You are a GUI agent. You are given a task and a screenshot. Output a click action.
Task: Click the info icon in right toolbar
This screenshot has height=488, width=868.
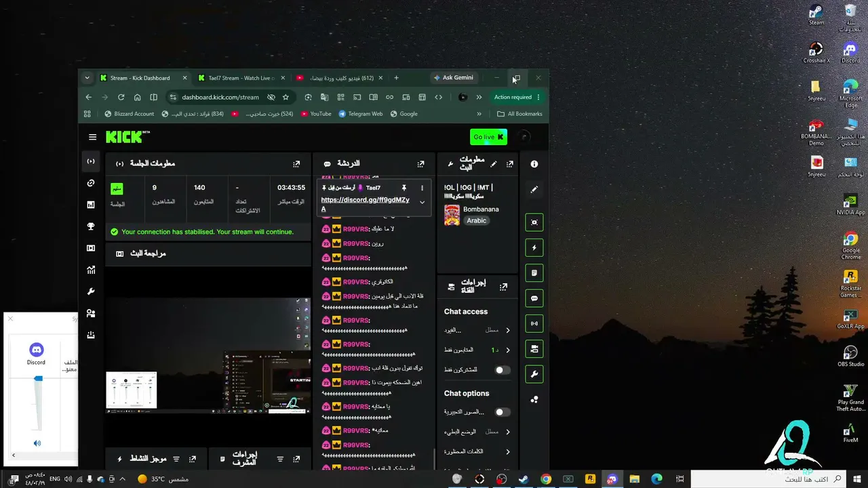click(x=534, y=164)
